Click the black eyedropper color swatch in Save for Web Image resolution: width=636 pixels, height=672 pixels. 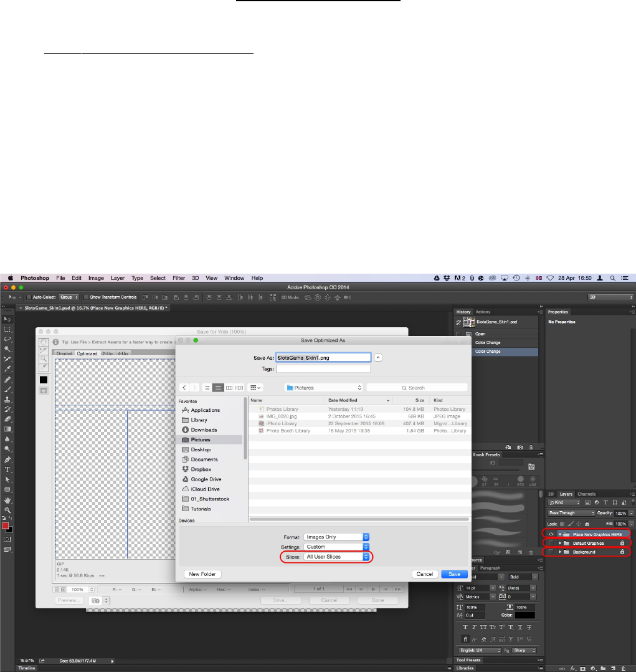(43, 380)
